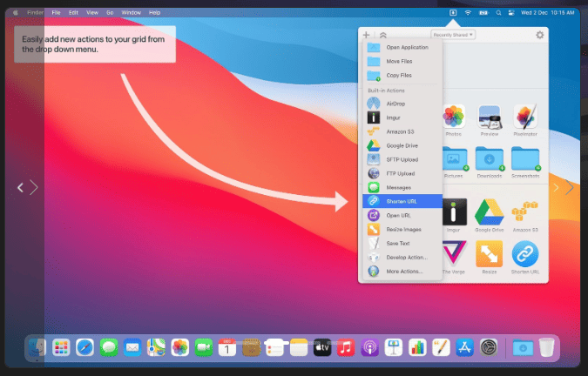588x376 pixels.
Task: Open the Wi-Fi status menu
Action: 468,13
